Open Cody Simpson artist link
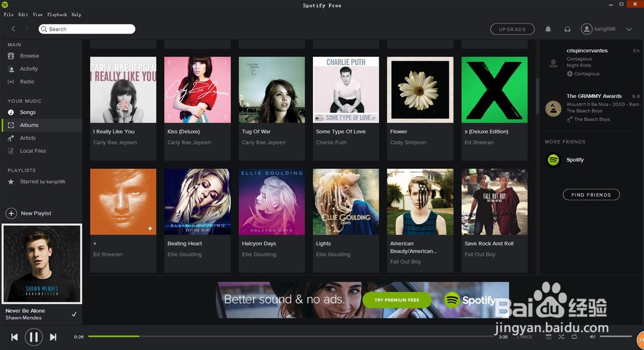 (408, 142)
